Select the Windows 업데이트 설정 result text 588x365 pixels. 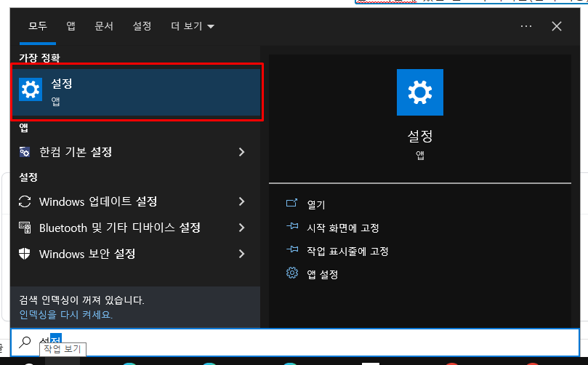point(98,201)
